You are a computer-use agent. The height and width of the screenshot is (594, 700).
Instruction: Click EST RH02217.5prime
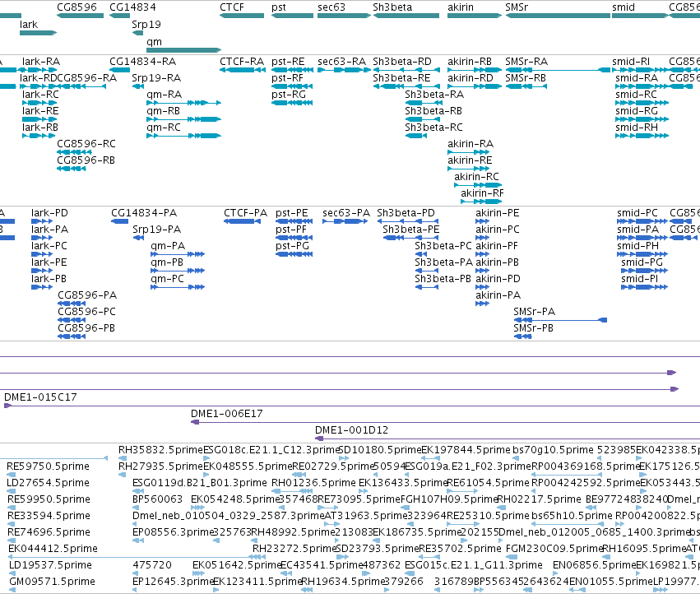[539, 499]
